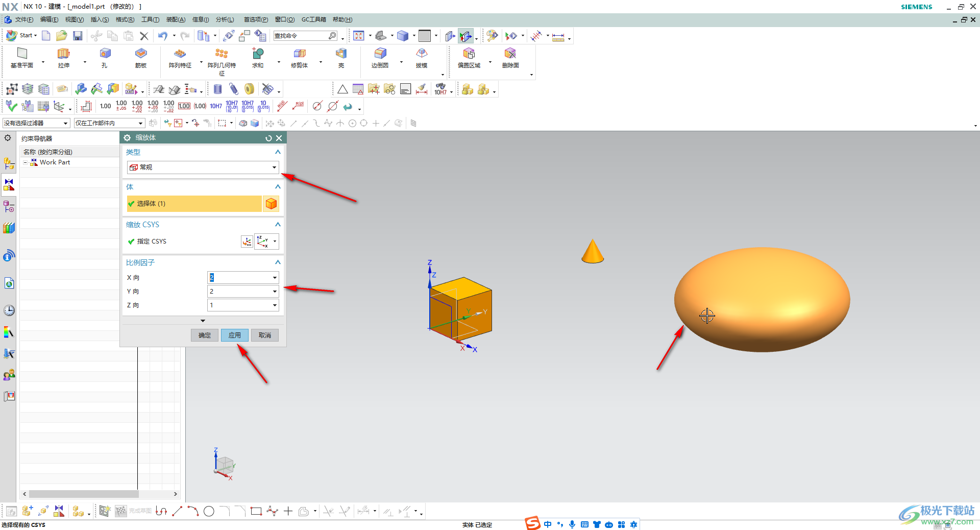The height and width of the screenshot is (530, 980).
Task: Open the 插入(S) menu
Action: (100, 19)
